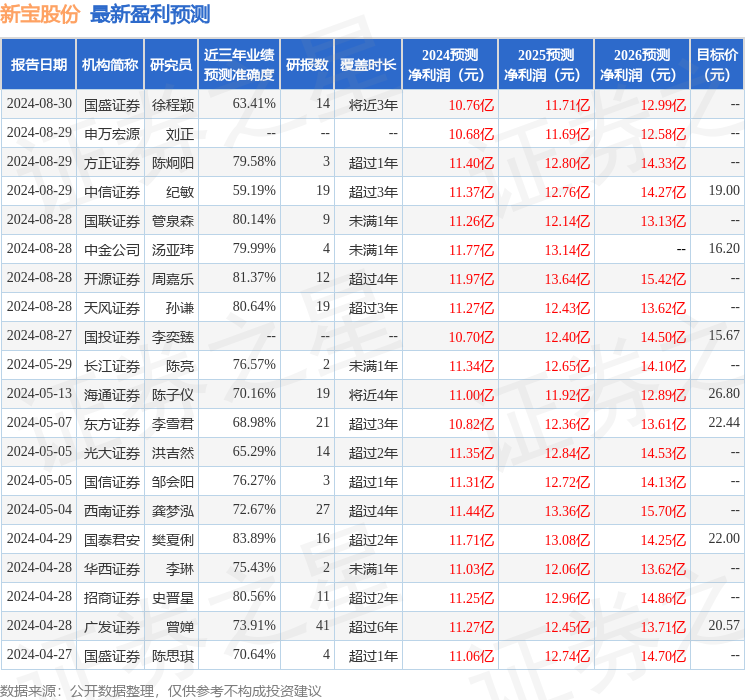Select institution 国联证券

coord(112,221)
